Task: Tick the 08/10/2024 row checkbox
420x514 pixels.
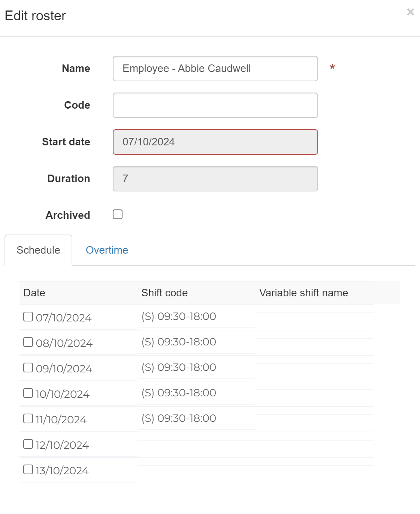Action: [28, 342]
